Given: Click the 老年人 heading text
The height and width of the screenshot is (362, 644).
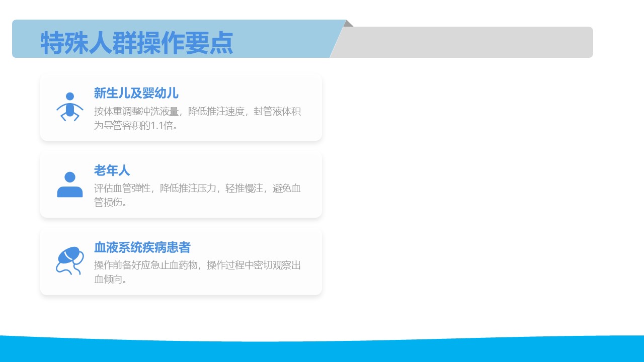Looking at the screenshot, I should point(112,170).
